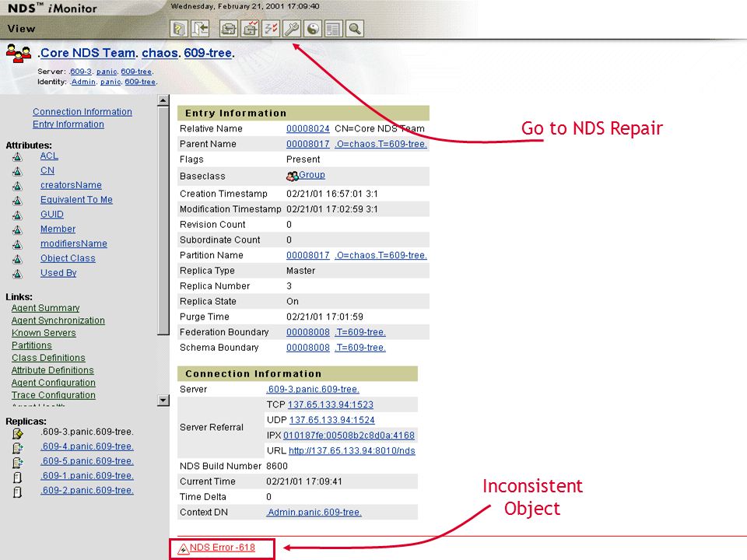
Task: Open the Entry Information link in sidebar
Action: (x=68, y=124)
